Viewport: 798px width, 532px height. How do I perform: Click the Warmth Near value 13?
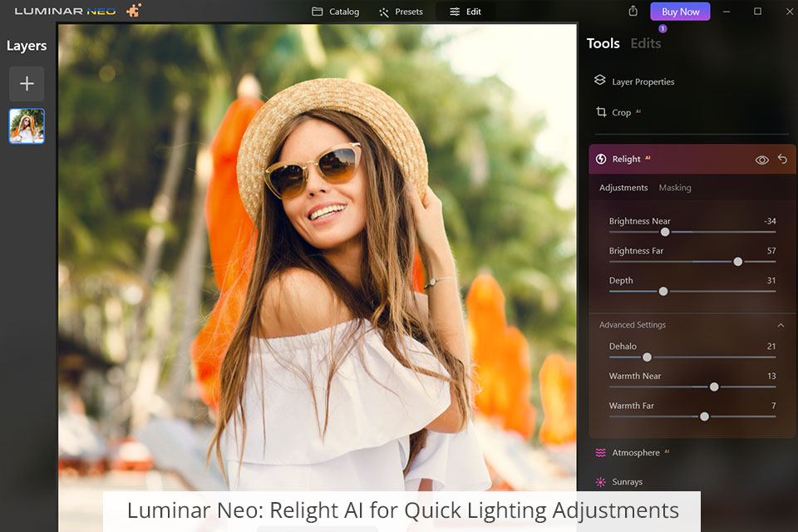coord(771,377)
